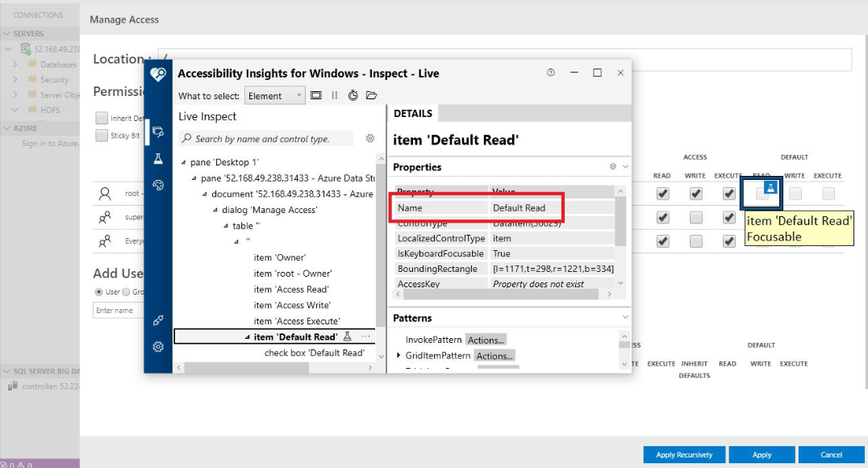Click the event recorder timer icon

353,94
